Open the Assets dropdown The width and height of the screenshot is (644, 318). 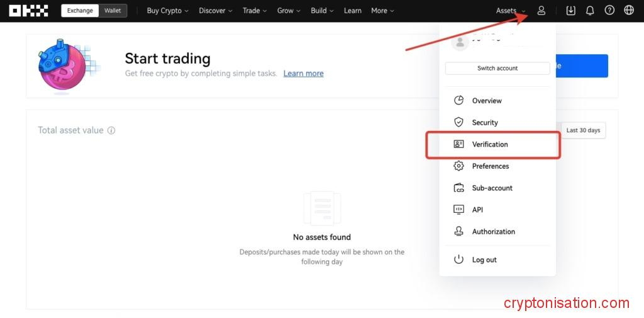coord(510,11)
